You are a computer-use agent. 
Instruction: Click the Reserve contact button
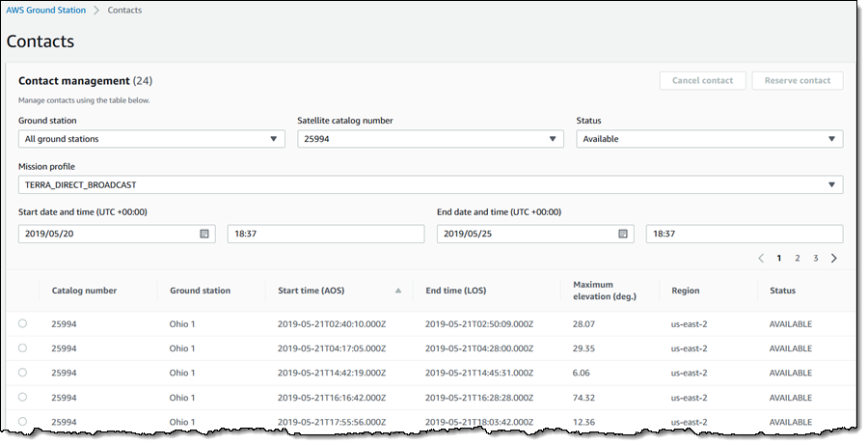[x=797, y=81]
